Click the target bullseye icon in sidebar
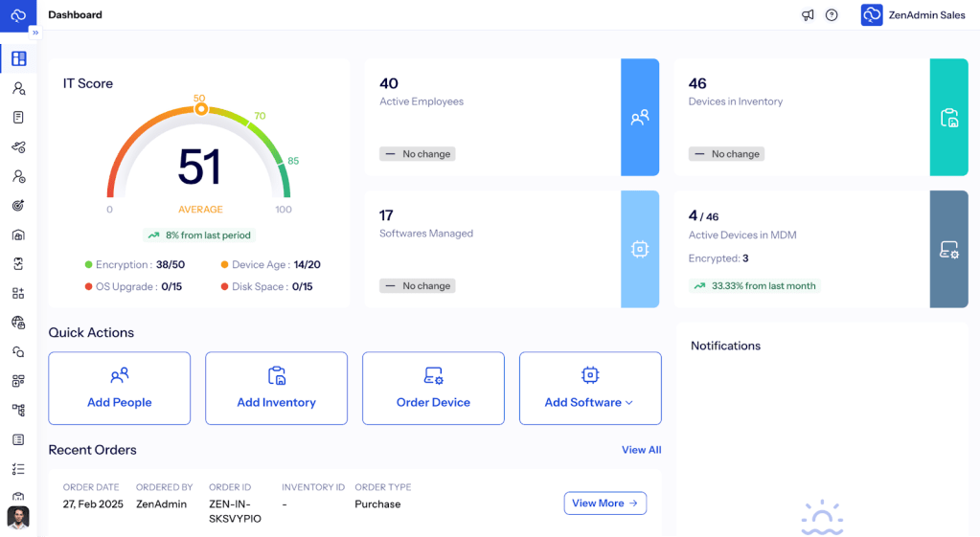The image size is (980, 537). click(x=18, y=206)
